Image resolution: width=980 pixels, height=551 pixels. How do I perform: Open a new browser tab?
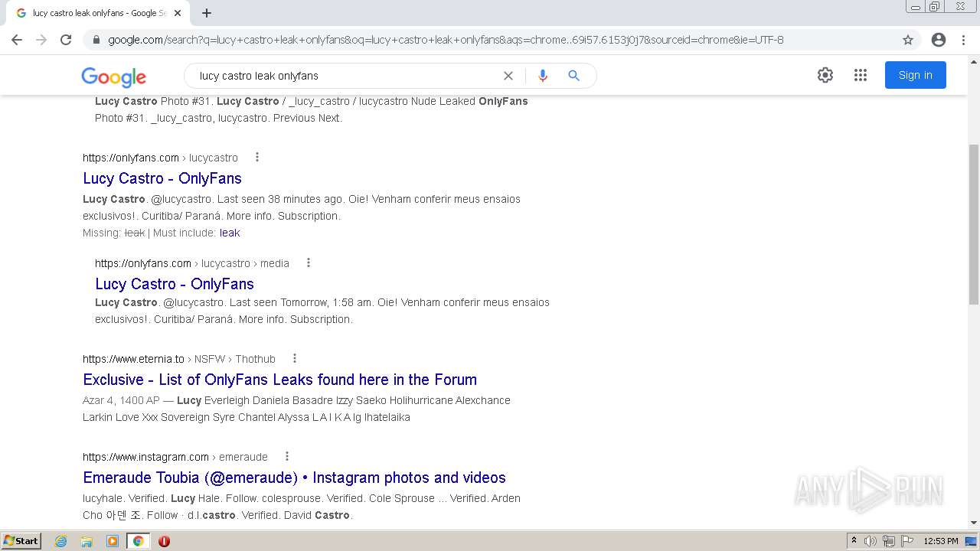(x=207, y=13)
